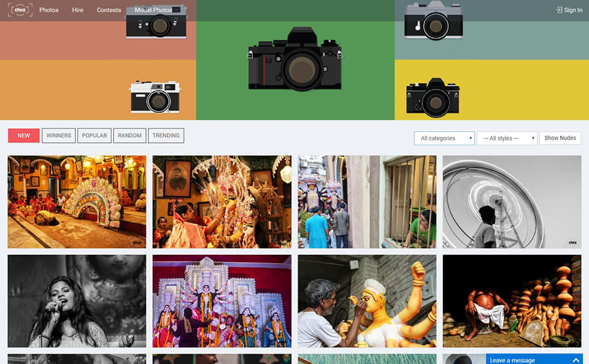Click the large black camera on green banner
This screenshot has width=589, height=364.
(x=295, y=59)
